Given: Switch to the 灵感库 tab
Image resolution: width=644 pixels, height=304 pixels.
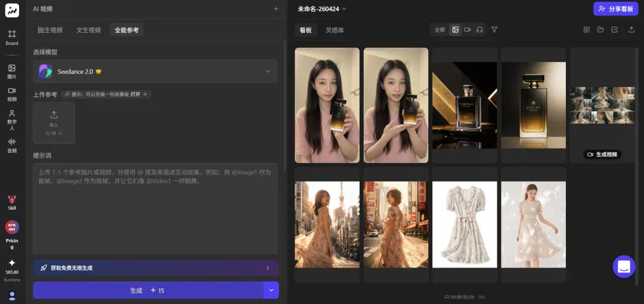Looking at the screenshot, I should point(335,30).
